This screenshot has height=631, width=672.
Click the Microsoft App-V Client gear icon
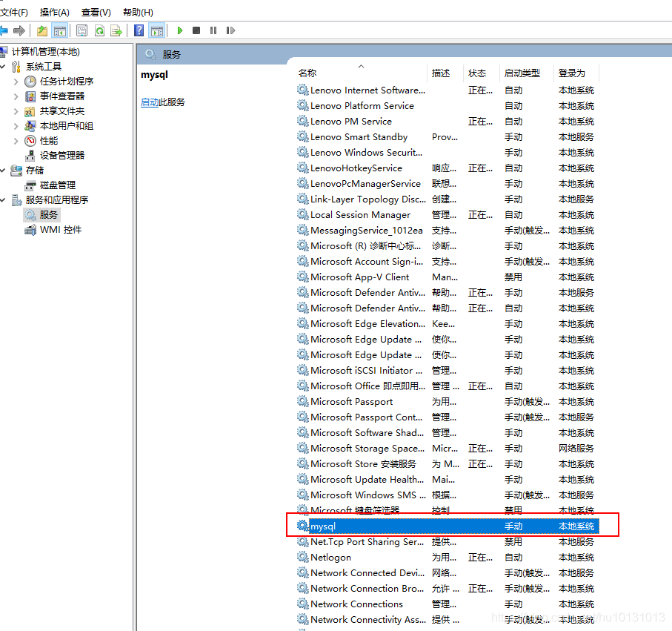[x=302, y=277]
